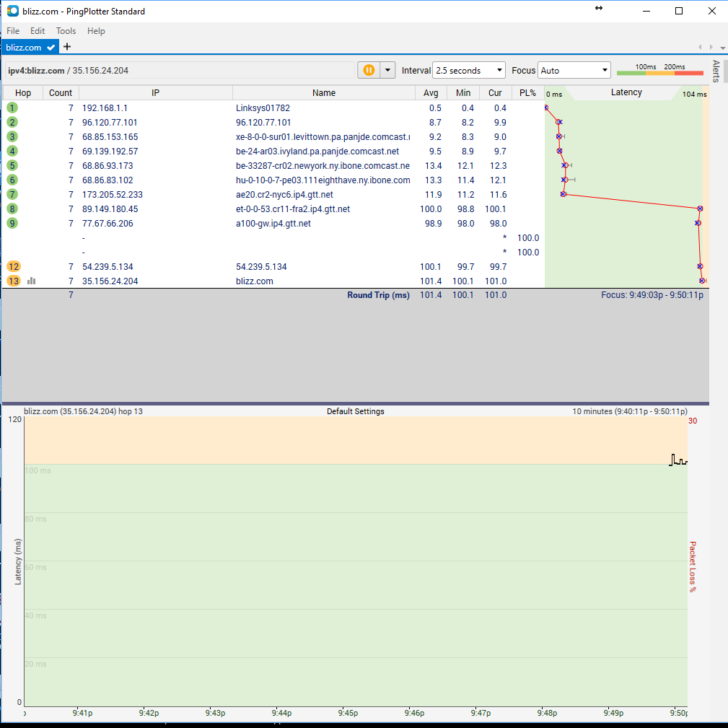Pause the trace with the orange button
The width and height of the screenshot is (728, 728).
click(x=369, y=70)
